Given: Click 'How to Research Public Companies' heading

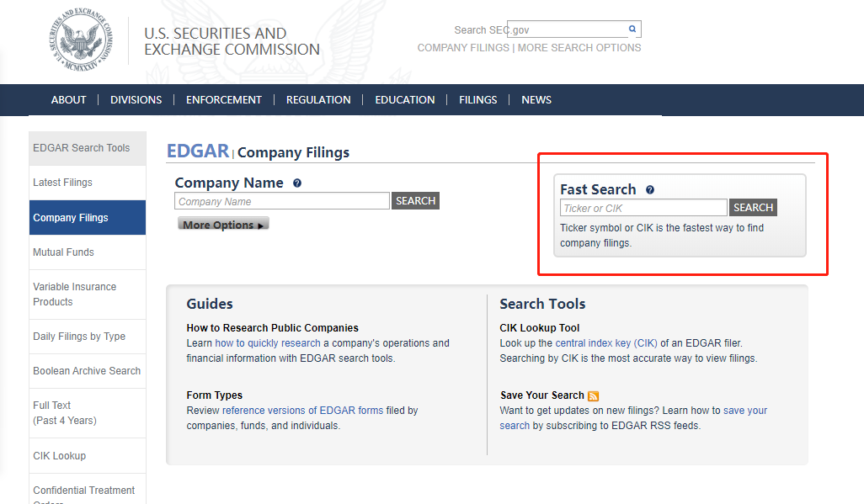Looking at the screenshot, I should (x=272, y=328).
